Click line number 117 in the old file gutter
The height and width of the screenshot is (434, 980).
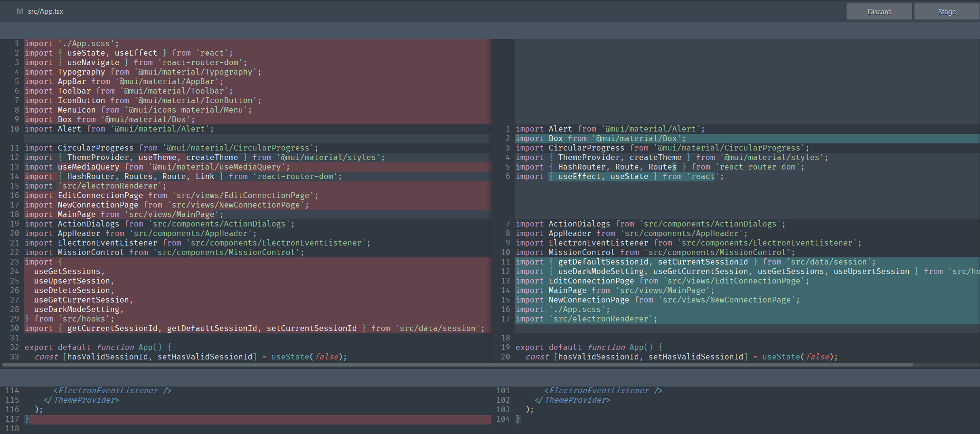(x=12, y=419)
